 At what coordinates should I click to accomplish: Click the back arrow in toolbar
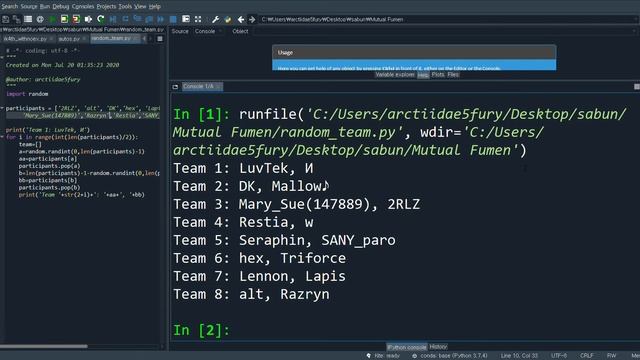(241, 19)
